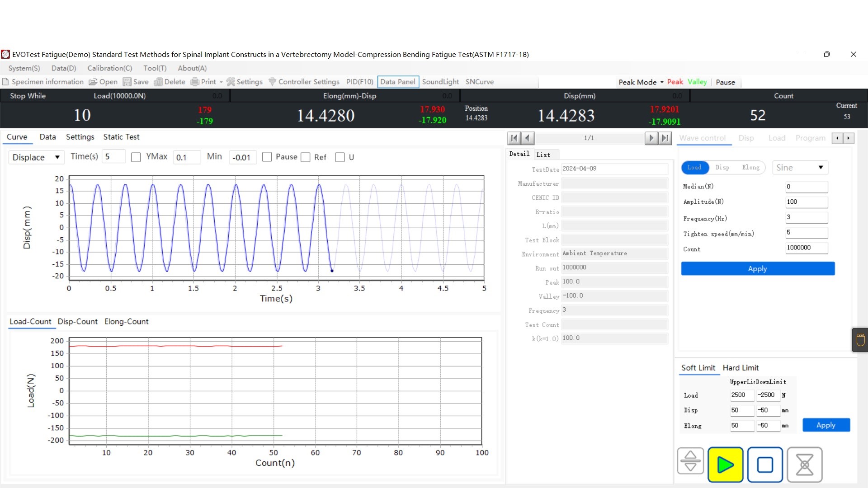This screenshot has width=868, height=488.
Task: Open the Displace curve type dropdown
Action: pyautogui.click(x=36, y=157)
